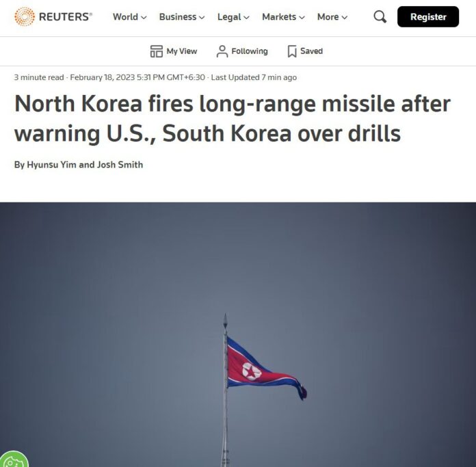
Task: Expand the Business dropdown arrow
Action: (202, 18)
